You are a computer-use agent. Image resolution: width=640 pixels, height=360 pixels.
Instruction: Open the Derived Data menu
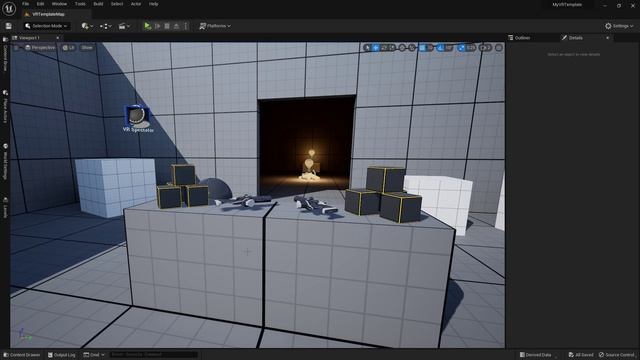536,355
